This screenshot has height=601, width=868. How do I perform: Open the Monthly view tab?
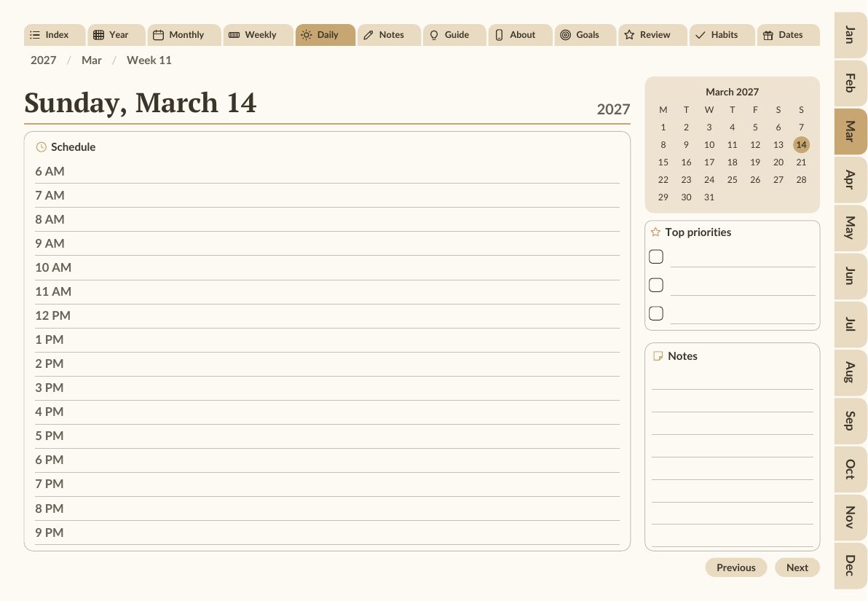click(184, 35)
